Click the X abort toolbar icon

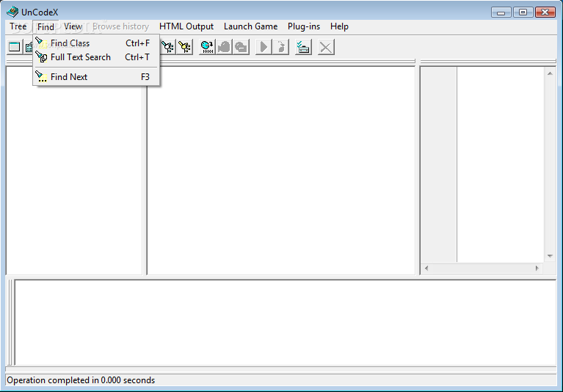pyautogui.click(x=326, y=47)
